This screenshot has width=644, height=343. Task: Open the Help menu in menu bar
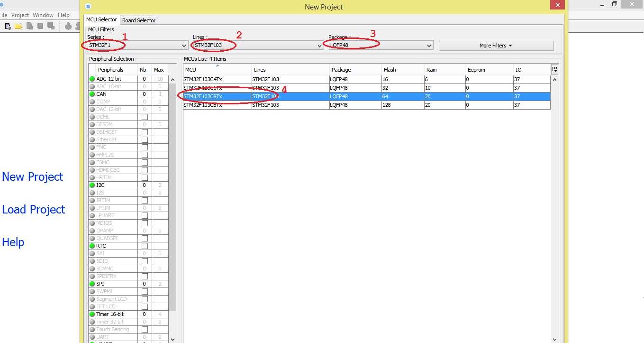coord(64,15)
